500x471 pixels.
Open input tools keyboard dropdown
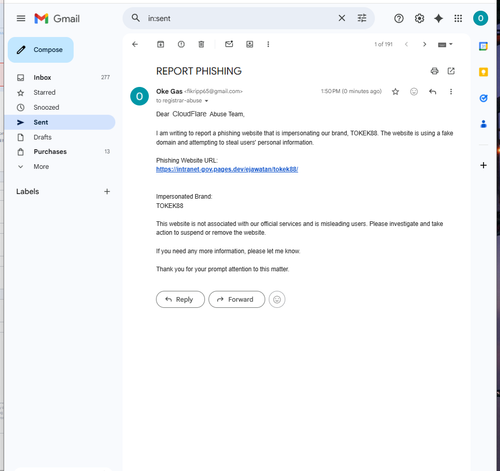click(445, 44)
